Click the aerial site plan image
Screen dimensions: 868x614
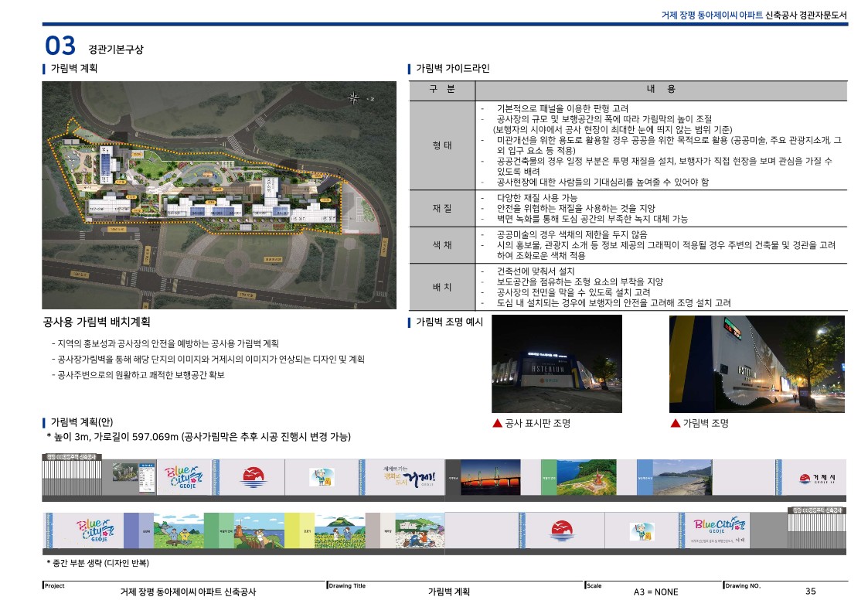(x=219, y=195)
